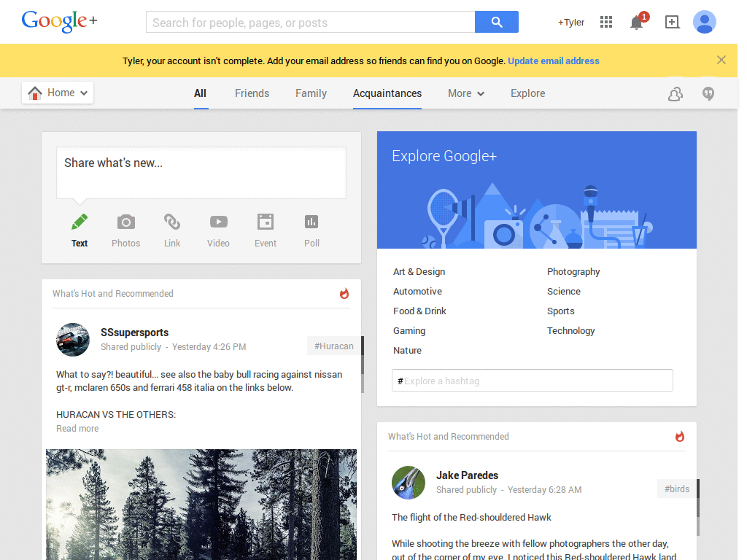Click flame icon above Jake Paredes post
747x560 pixels.
(x=679, y=436)
